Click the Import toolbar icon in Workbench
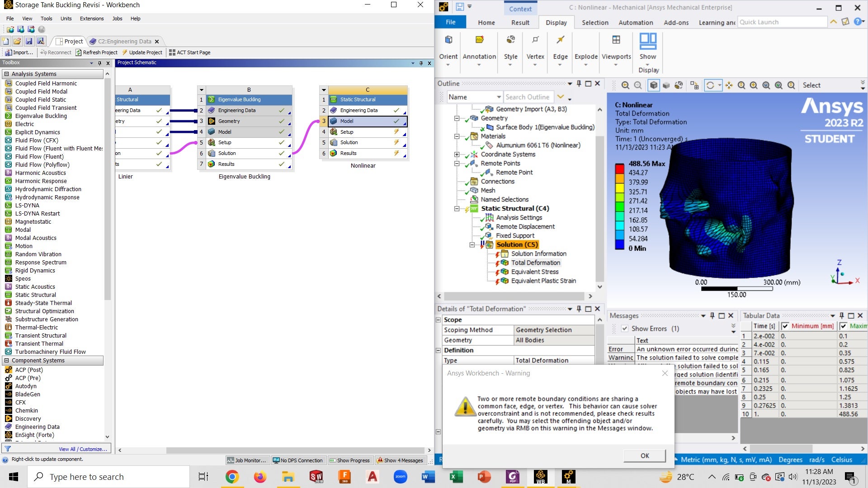Screen dimensions: 868x488 point(19,52)
